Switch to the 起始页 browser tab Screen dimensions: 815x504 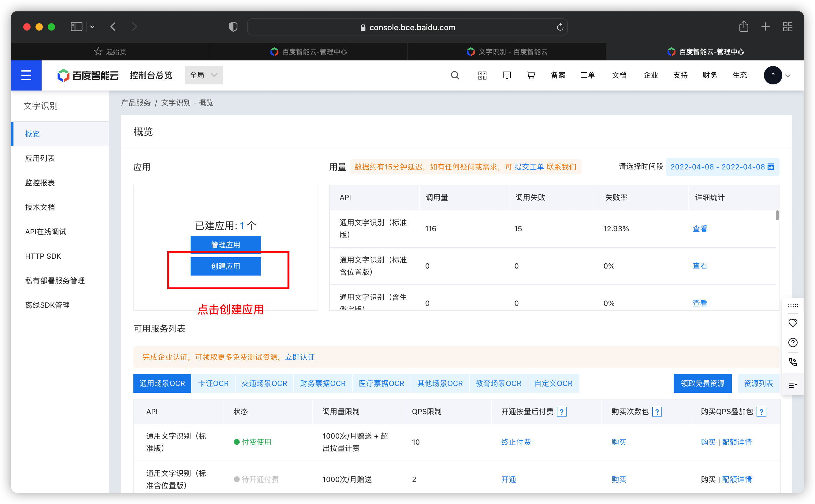[x=110, y=52]
